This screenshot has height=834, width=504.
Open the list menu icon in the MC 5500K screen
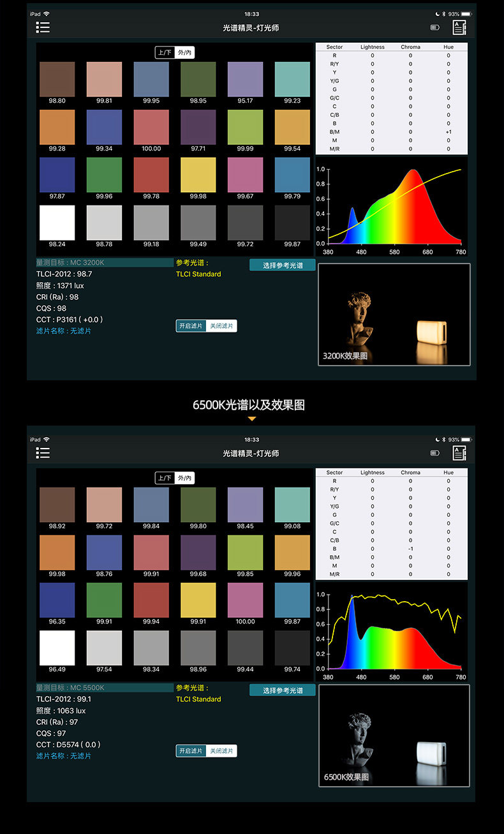(x=43, y=453)
